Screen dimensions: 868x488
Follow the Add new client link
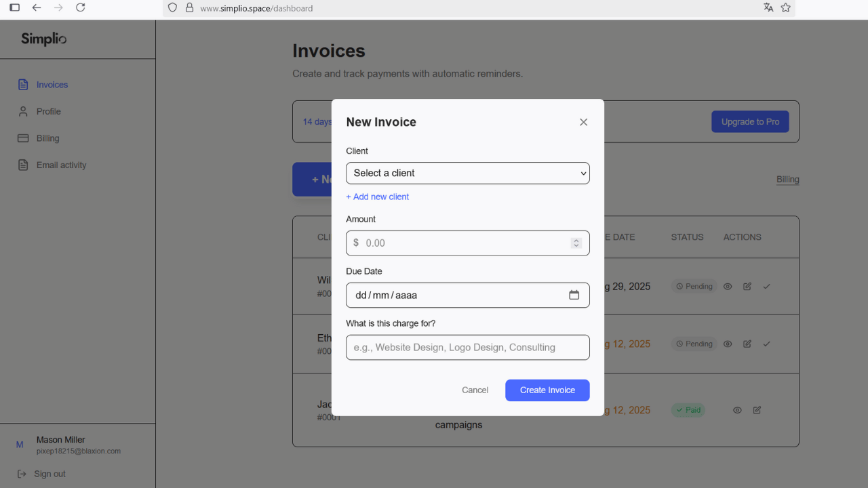[378, 197]
